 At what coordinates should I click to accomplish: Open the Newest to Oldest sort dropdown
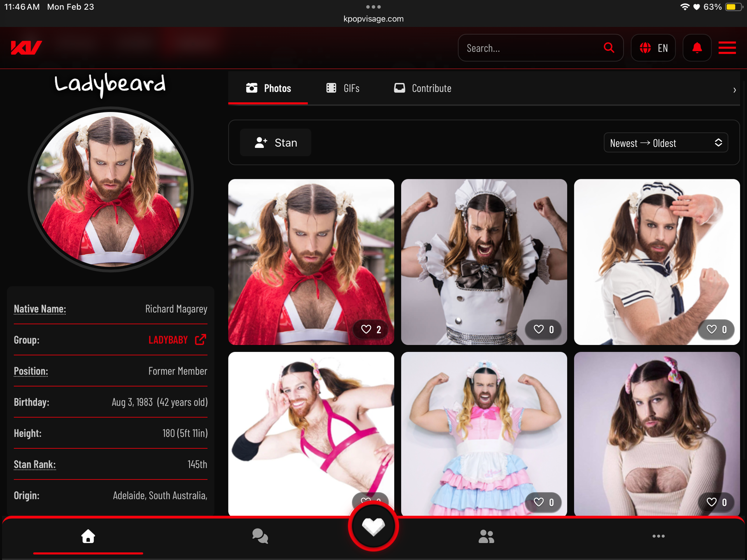point(665,143)
